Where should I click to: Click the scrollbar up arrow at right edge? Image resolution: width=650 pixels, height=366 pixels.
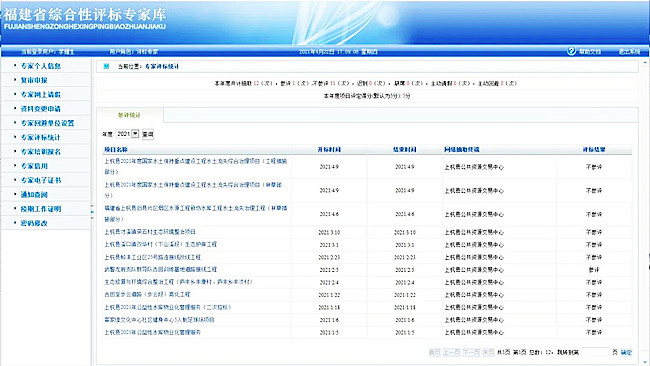tap(645, 63)
